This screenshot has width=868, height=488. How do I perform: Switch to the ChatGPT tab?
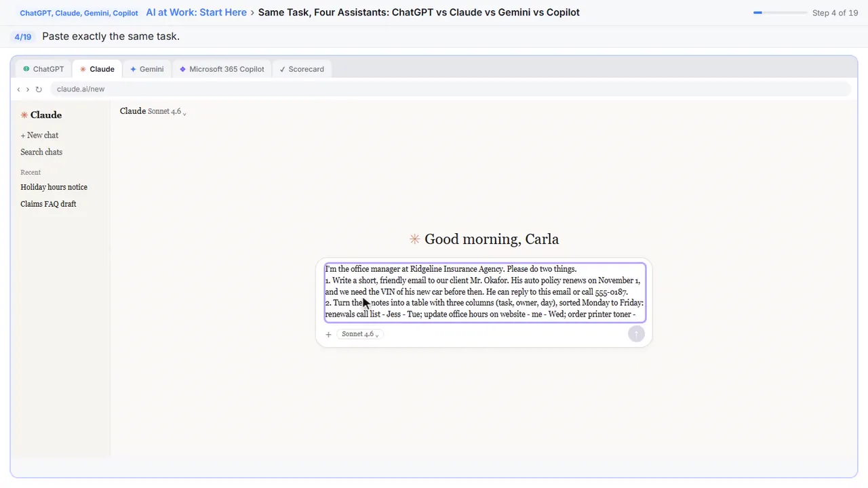pos(43,69)
